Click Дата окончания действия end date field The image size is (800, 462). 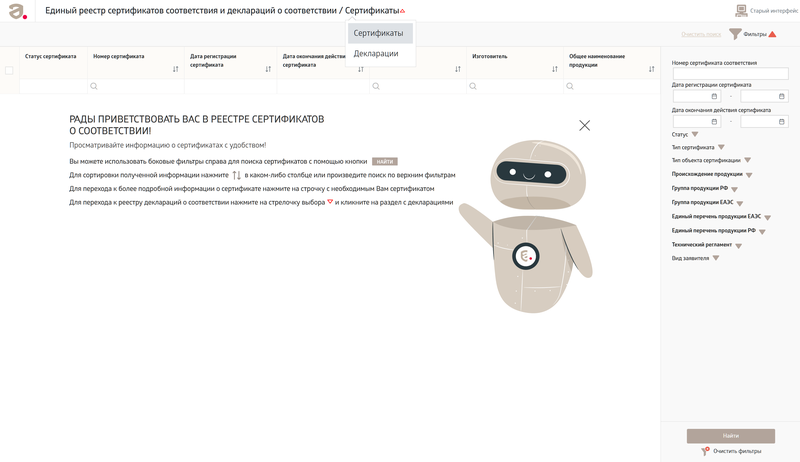coord(764,121)
